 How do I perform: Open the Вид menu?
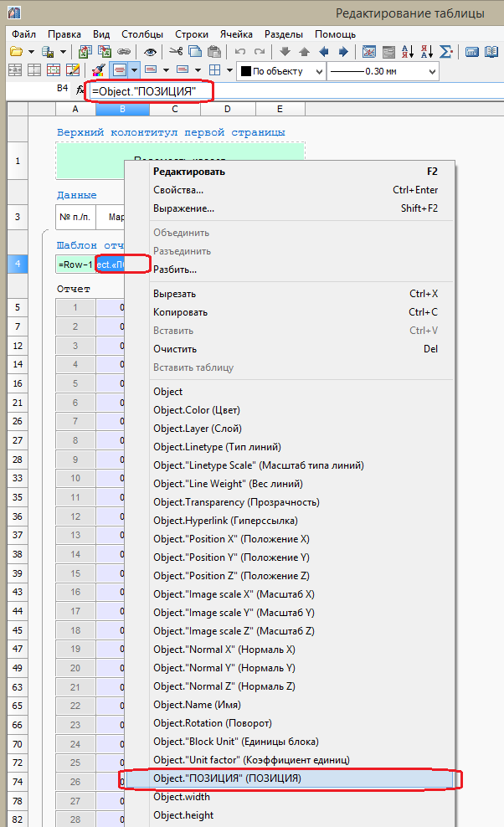point(101,34)
